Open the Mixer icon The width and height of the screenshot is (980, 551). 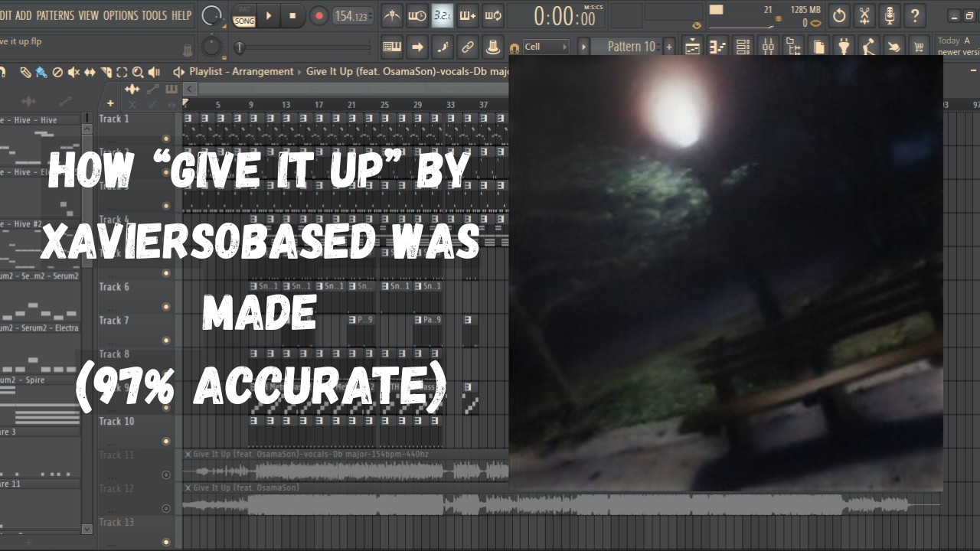pos(768,47)
